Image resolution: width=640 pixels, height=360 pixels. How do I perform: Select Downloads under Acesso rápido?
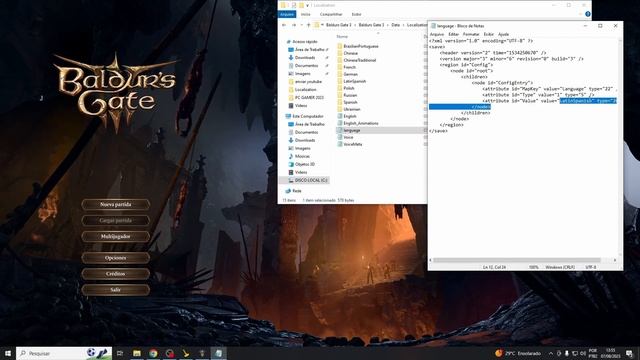(305, 58)
